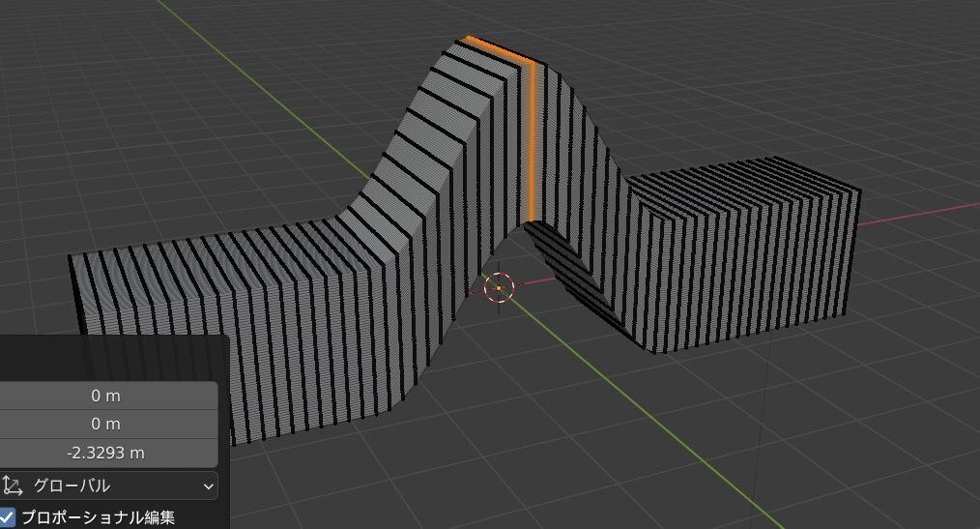Viewport: 980px width, 529px height.
Task: Edit the first 0 m move value field
Action: 107,396
